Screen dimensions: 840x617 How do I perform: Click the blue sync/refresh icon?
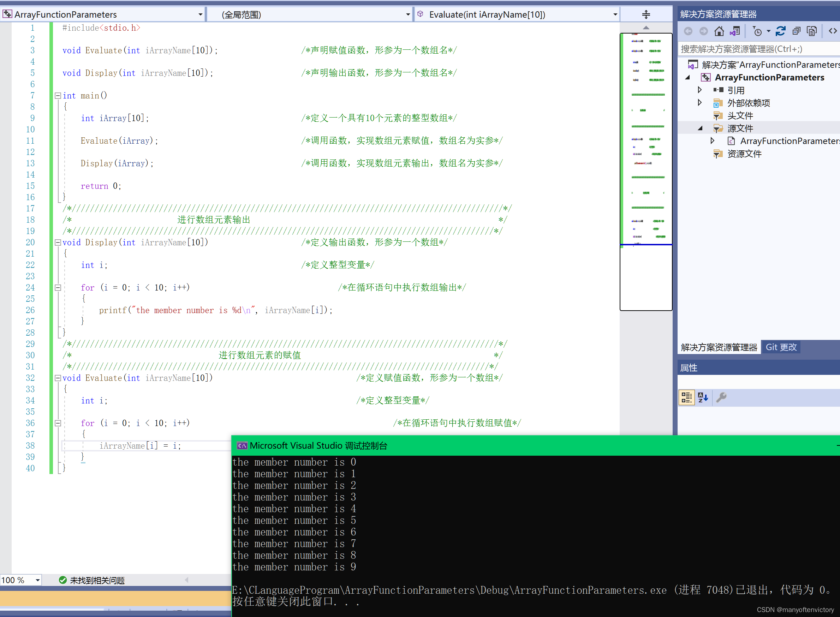[x=781, y=31]
